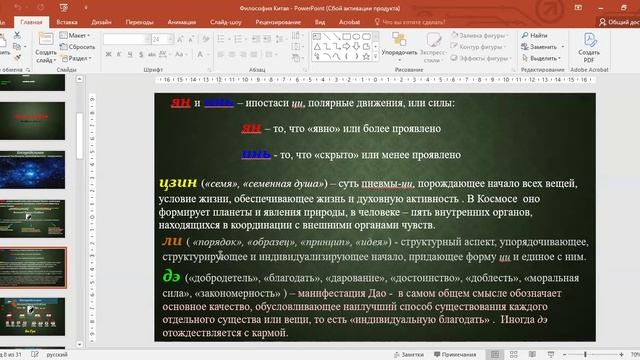Image resolution: width=640 pixels, height=360 pixels.
Task: Toggle Italic (К) formatting
Action: (x=119, y=54)
